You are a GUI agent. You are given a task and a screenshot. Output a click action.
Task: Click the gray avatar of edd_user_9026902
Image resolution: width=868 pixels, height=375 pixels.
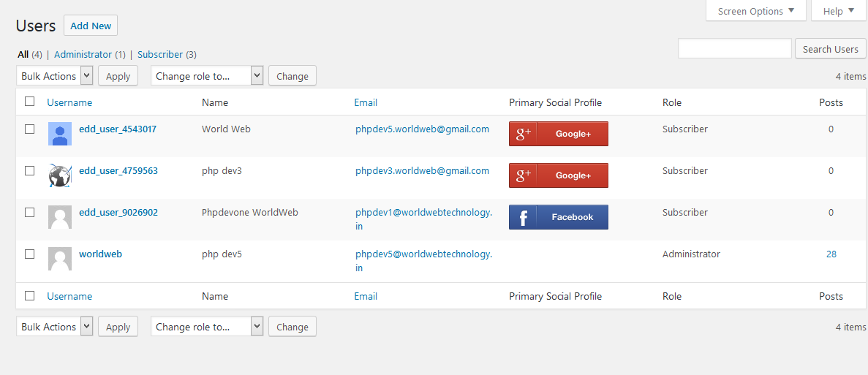pos(60,217)
